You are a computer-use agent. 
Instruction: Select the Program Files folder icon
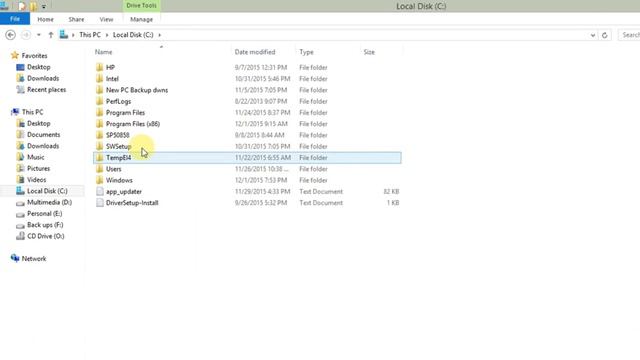pyautogui.click(x=100, y=113)
